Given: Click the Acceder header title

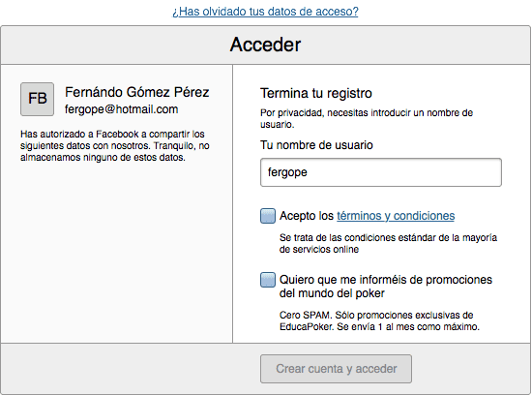Looking at the screenshot, I should pyautogui.click(x=265, y=45).
